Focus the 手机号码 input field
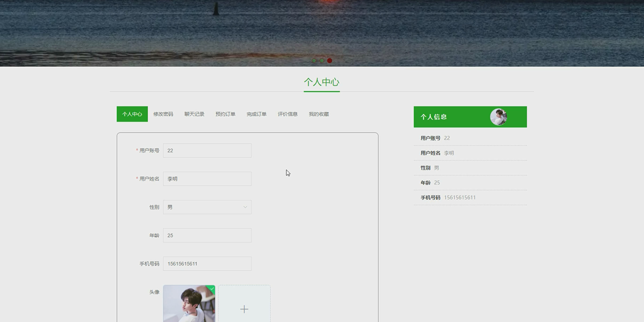 tap(207, 264)
